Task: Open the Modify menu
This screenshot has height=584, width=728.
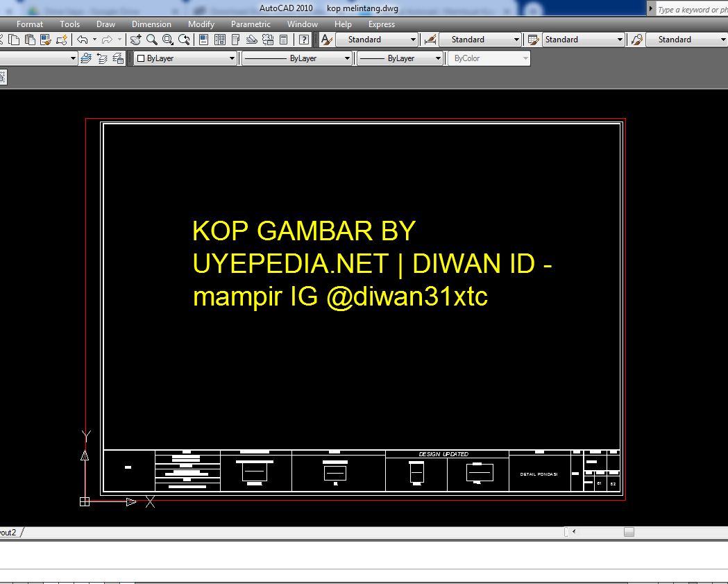Action: [x=201, y=24]
